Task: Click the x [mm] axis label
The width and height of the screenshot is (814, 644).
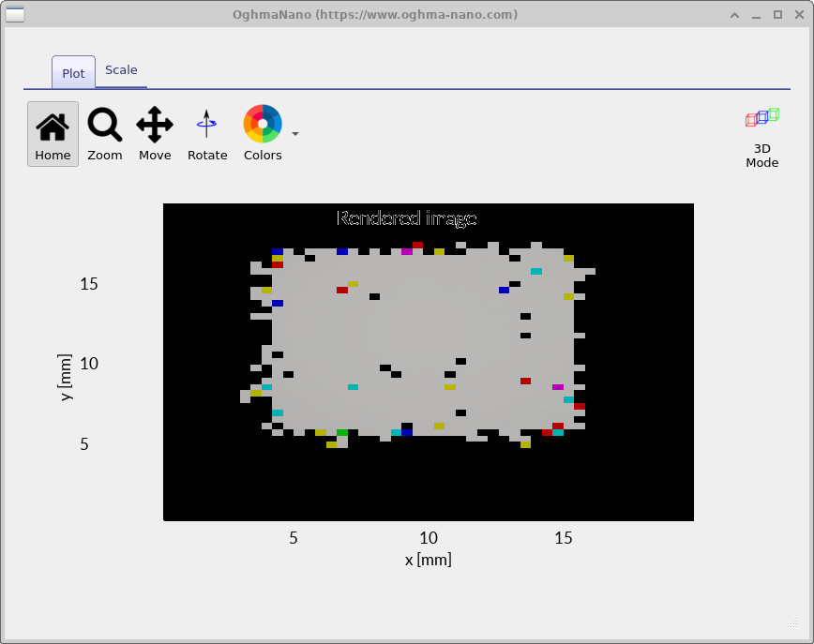Action: pos(429,559)
